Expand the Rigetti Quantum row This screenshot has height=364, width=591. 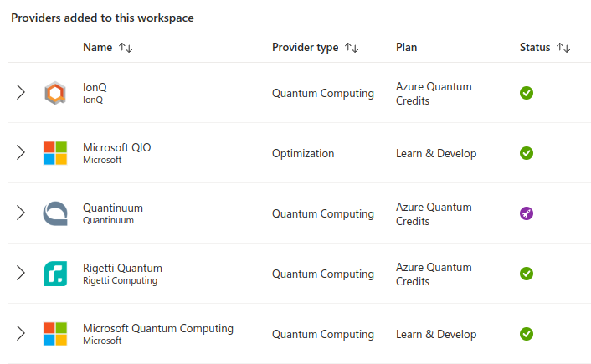pyautogui.click(x=21, y=273)
